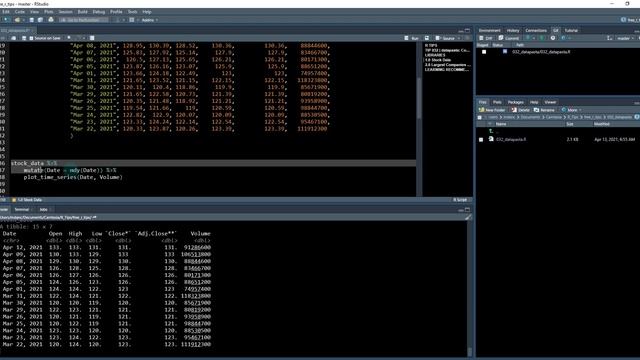Open the Plots menu in menu bar
Image resolution: width=640 pixels, height=360 pixels.
point(49,12)
